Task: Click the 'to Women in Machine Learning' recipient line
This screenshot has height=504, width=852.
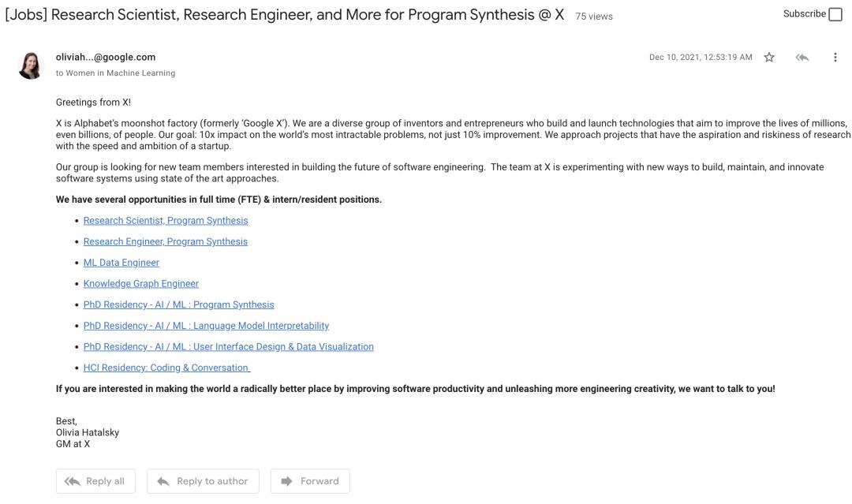Action: (115, 73)
